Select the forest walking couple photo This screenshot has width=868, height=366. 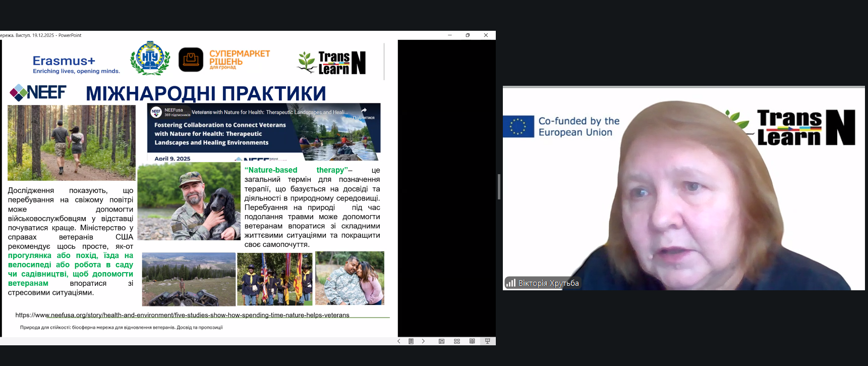(72, 142)
